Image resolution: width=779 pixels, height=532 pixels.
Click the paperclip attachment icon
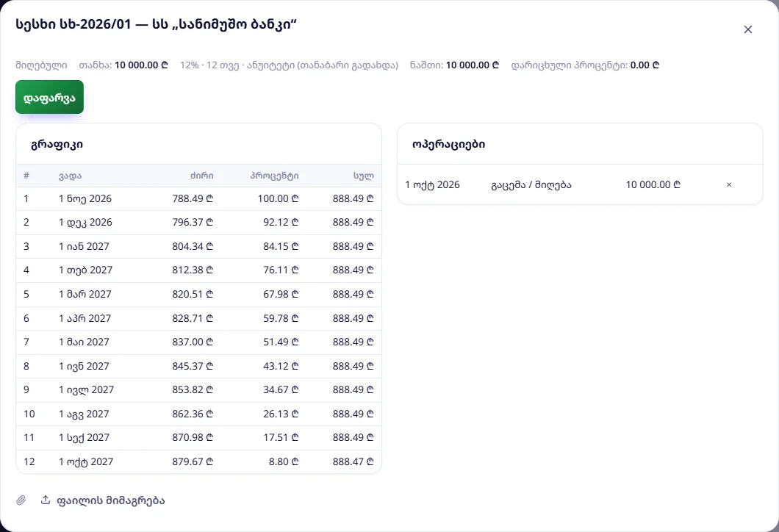tap(21, 500)
